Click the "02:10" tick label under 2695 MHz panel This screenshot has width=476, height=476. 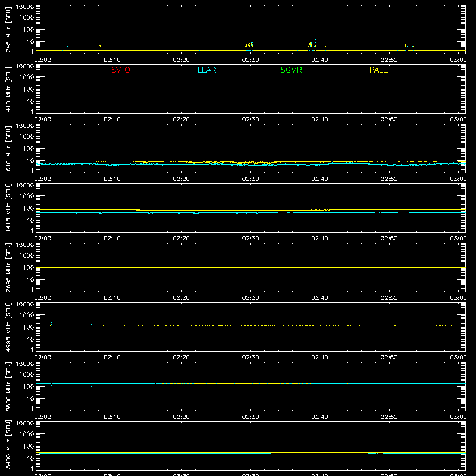(112, 298)
